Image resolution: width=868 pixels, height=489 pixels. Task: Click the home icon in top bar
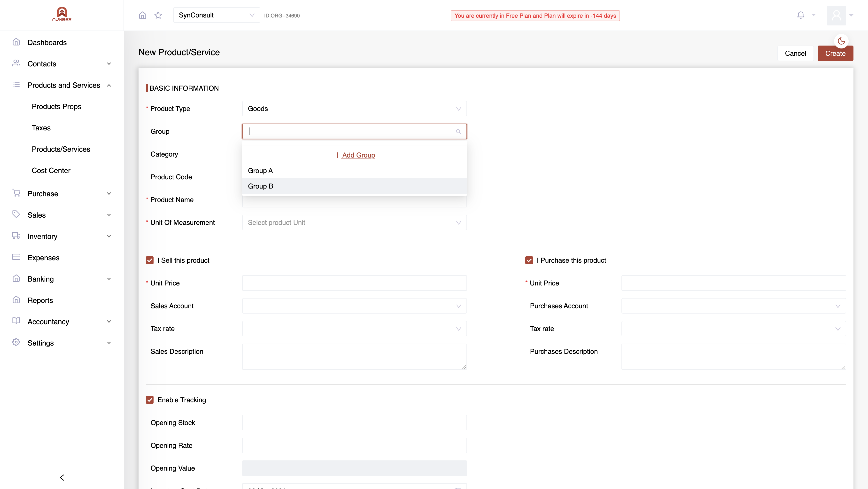[143, 15]
